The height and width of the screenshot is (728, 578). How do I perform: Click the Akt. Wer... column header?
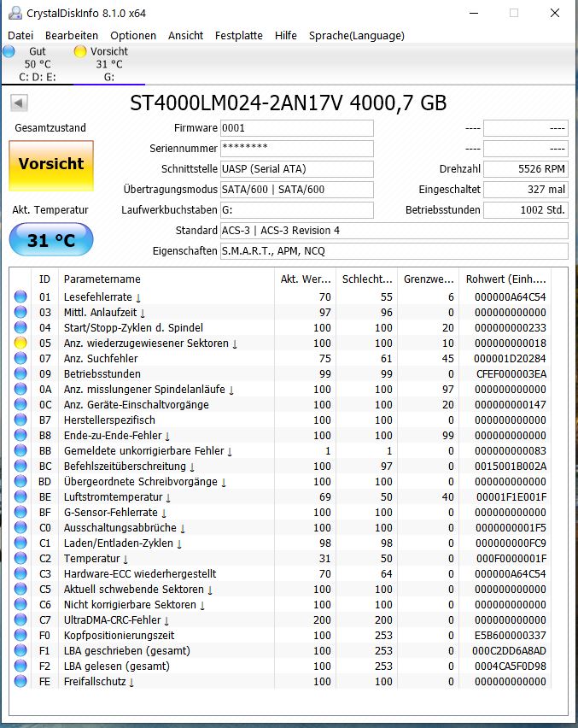[306, 279]
